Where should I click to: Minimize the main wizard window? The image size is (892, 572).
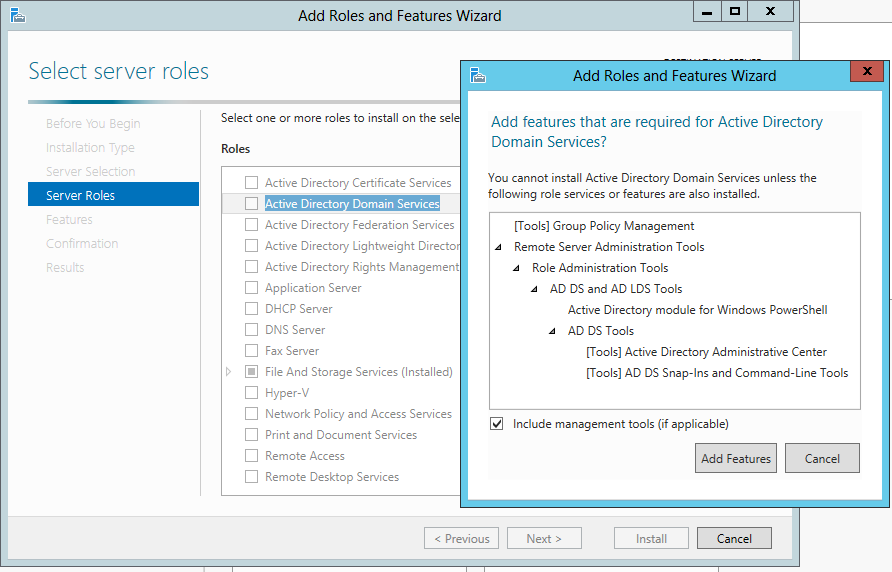click(707, 12)
